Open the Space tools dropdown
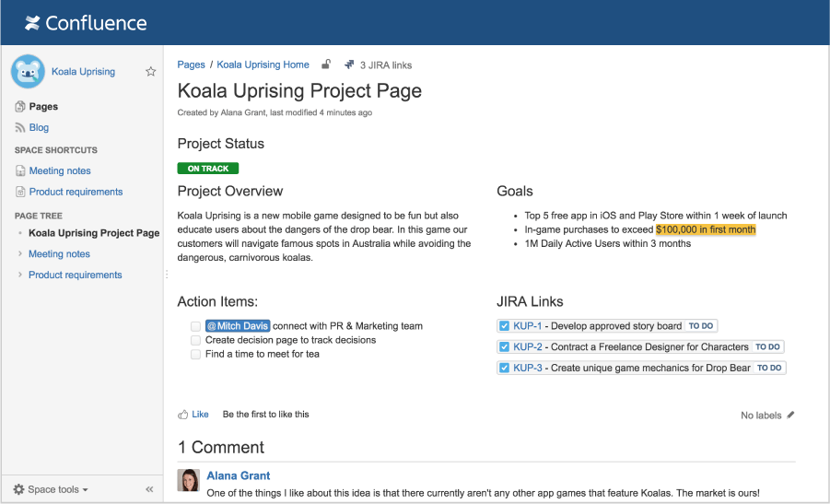Image resolution: width=830 pixels, height=504 pixels. pyautogui.click(x=52, y=489)
